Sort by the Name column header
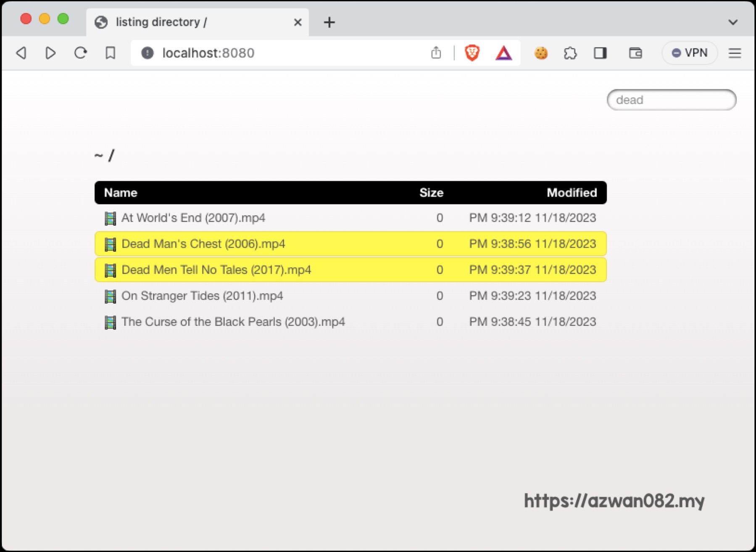This screenshot has width=756, height=552. pos(121,193)
